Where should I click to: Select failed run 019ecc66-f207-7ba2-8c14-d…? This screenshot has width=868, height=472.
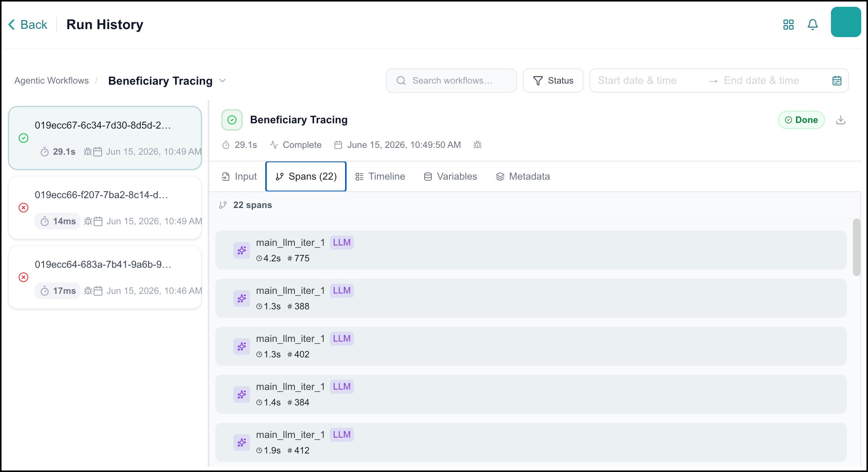tap(105, 208)
